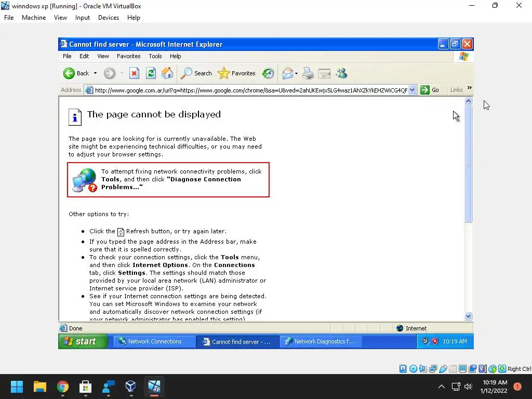Open the Search pane from toolbar
The width and height of the screenshot is (532, 399).
196,73
